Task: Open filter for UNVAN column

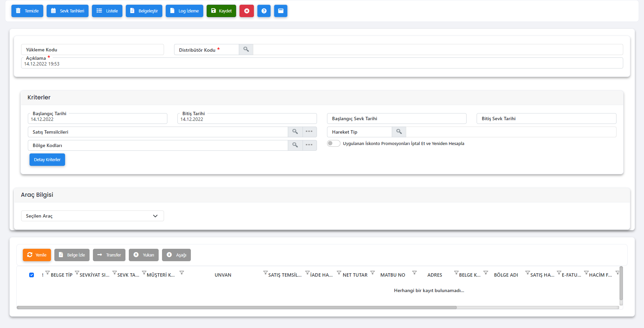Action: [x=265, y=273]
